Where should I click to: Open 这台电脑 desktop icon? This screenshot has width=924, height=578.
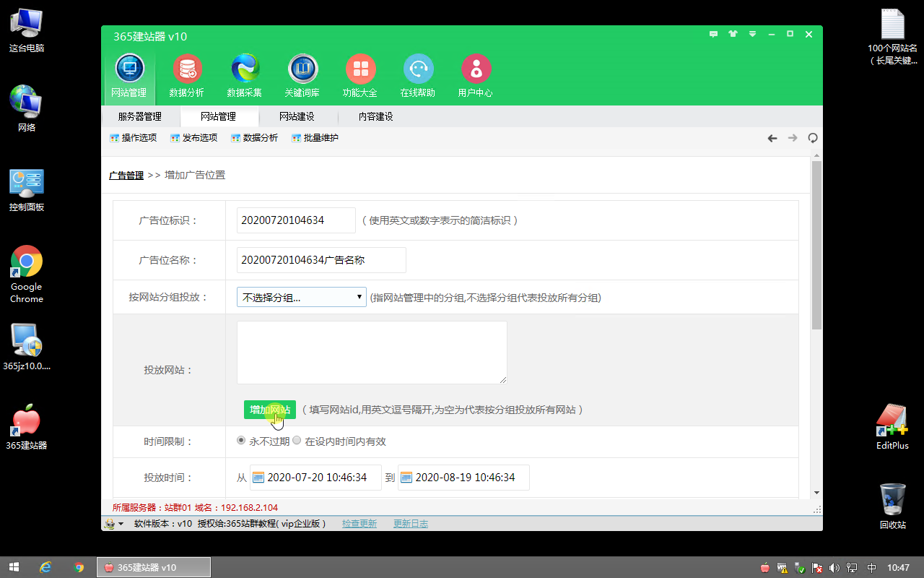(x=27, y=31)
